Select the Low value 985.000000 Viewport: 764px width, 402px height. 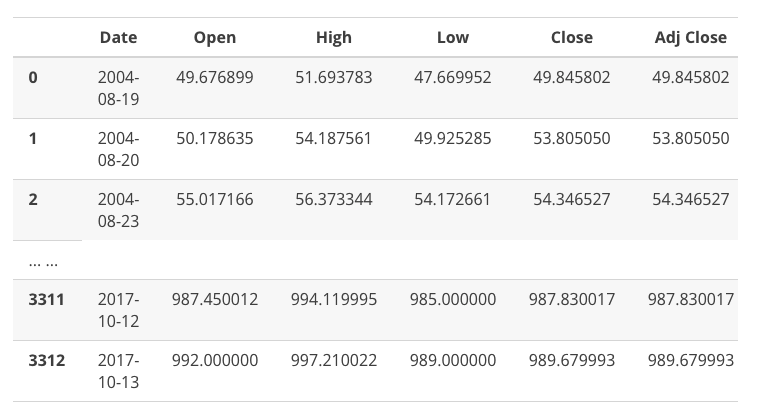[452, 299]
